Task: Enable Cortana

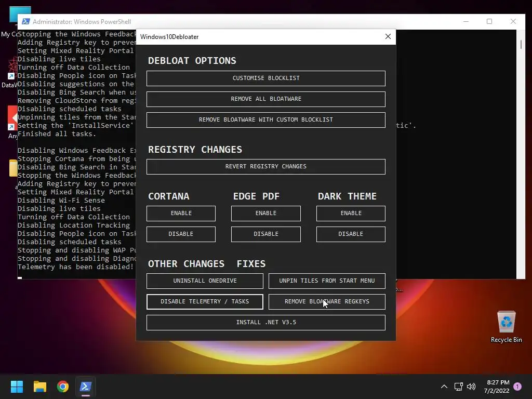Action: point(181,214)
